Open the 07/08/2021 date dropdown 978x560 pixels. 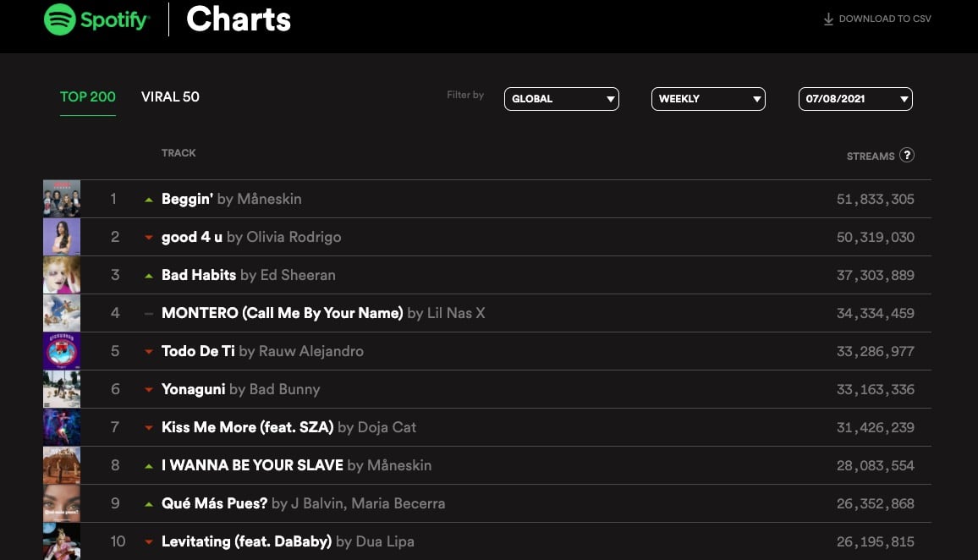click(x=855, y=99)
